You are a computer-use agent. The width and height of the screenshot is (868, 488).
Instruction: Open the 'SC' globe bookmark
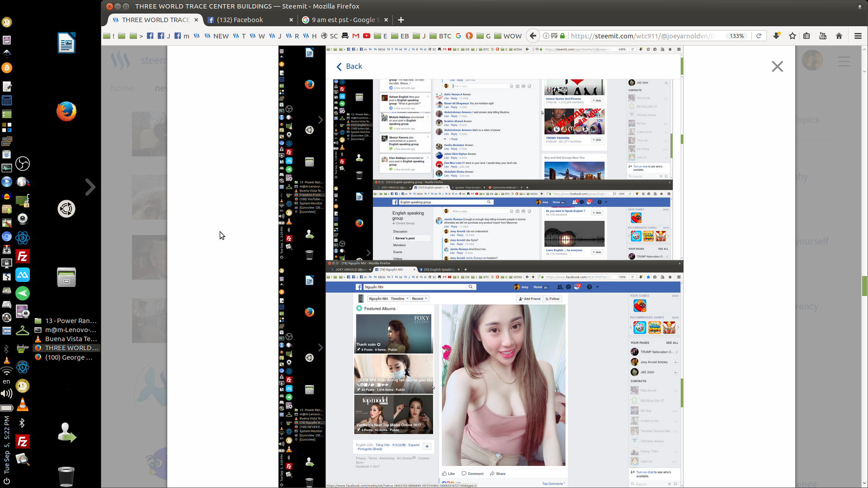pos(329,36)
